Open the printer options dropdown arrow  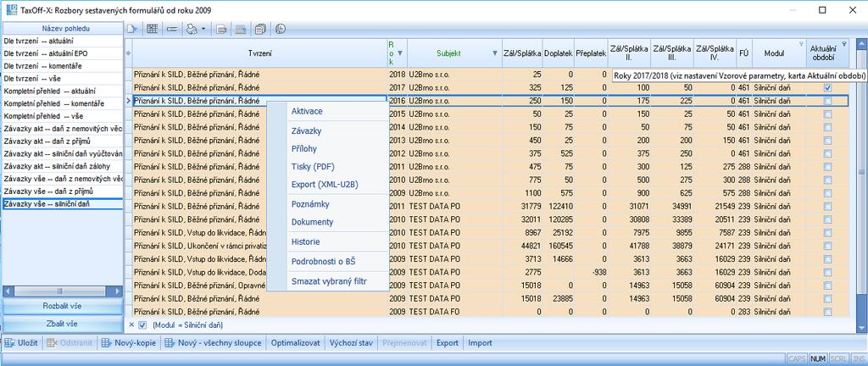[x=203, y=30]
